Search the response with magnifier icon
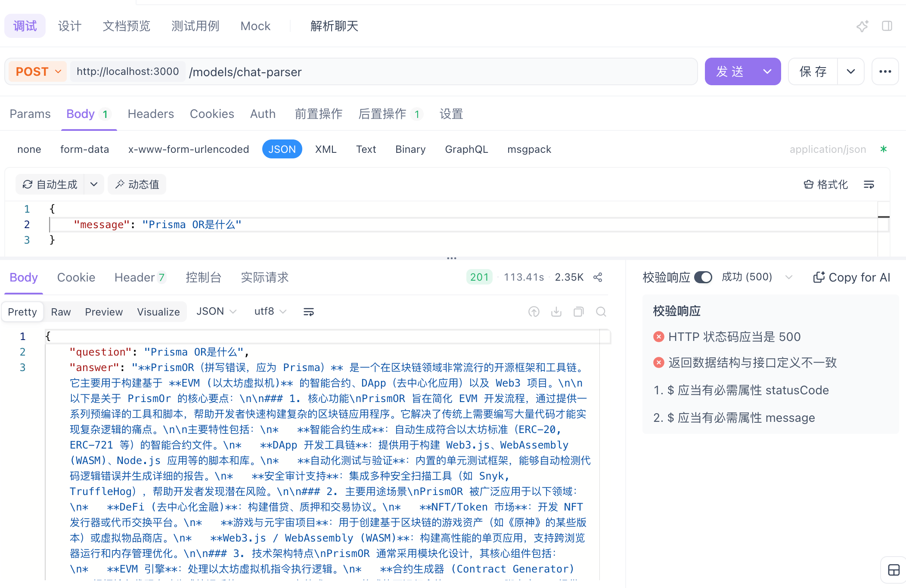Screen dimensions: 906x588 [x=601, y=312]
